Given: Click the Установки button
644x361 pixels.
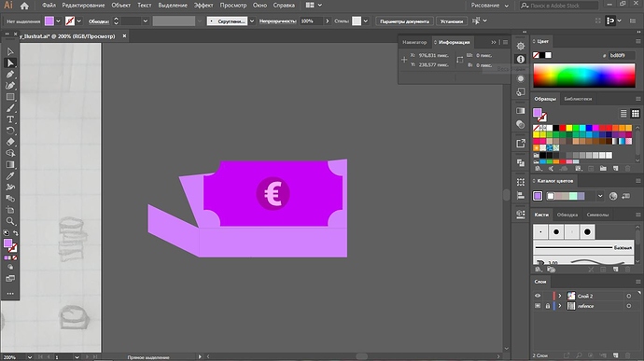Looking at the screenshot, I should tap(452, 21).
